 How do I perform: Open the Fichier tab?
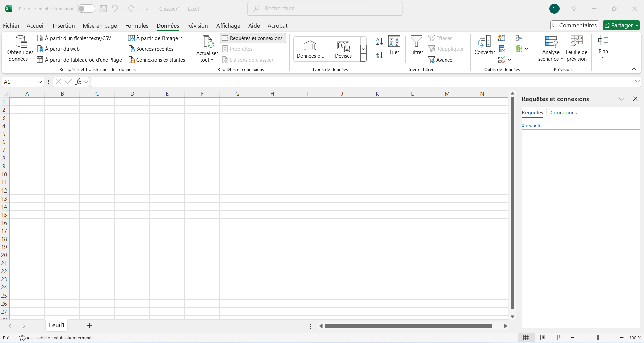(11, 26)
